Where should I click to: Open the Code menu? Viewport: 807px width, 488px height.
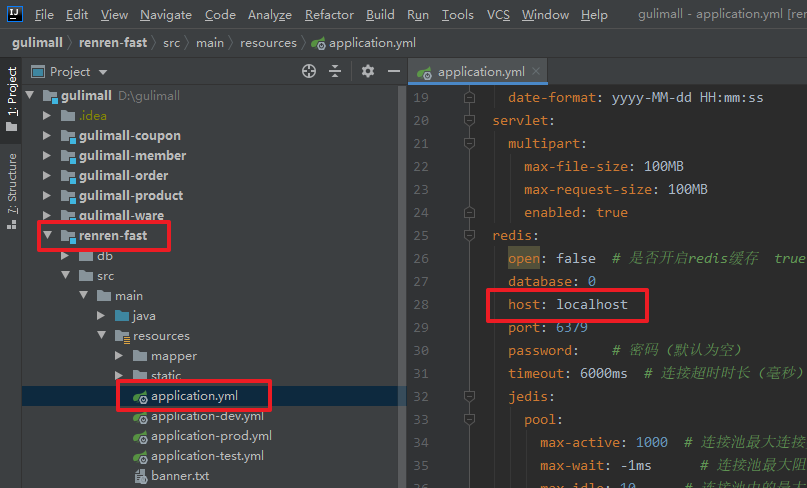pyautogui.click(x=220, y=15)
